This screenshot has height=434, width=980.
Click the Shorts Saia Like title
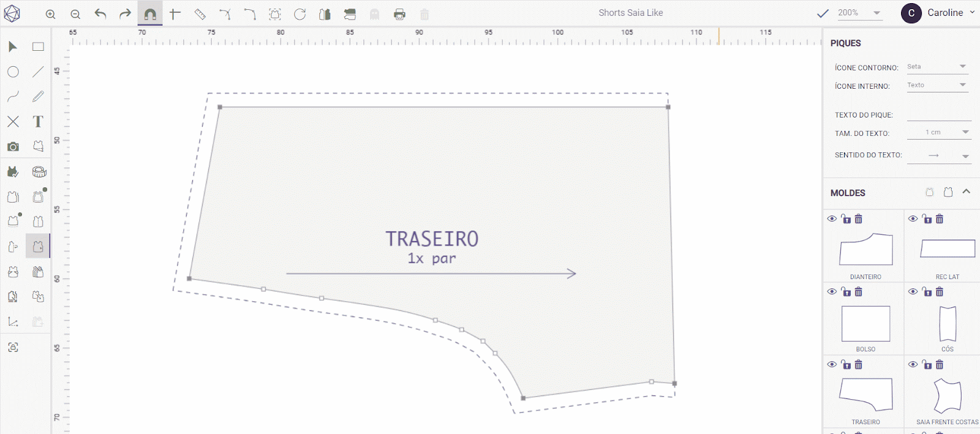click(x=631, y=13)
